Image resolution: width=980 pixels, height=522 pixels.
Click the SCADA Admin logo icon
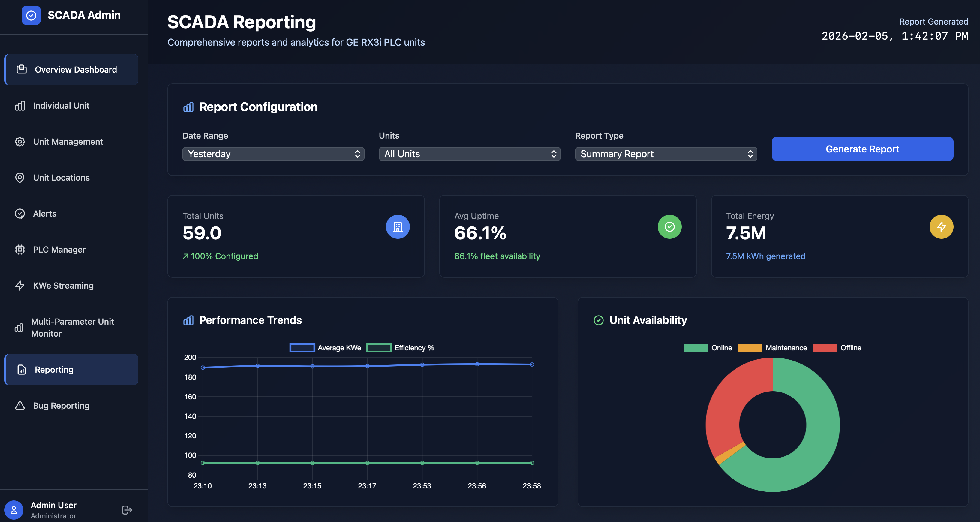pos(31,15)
